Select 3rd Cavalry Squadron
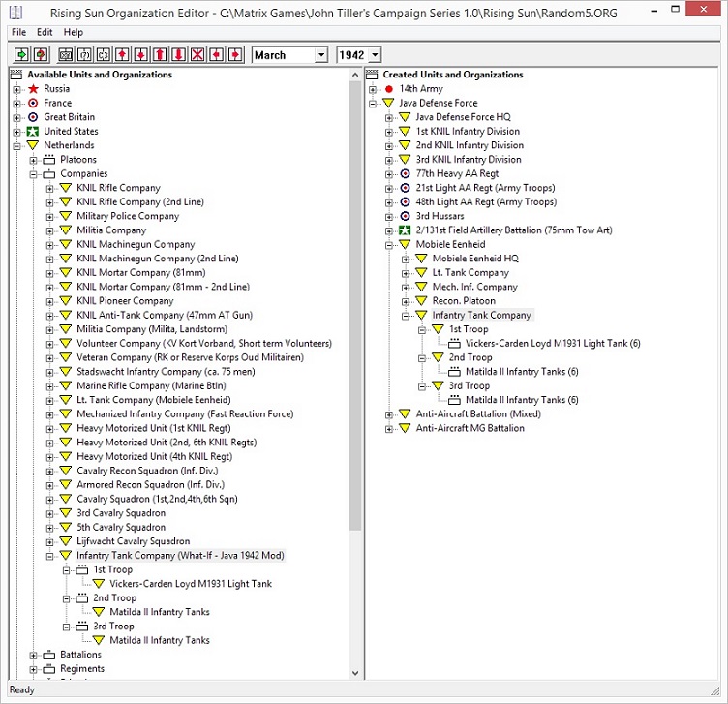Image resolution: width=728 pixels, height=704 pixels. point(121,513)
